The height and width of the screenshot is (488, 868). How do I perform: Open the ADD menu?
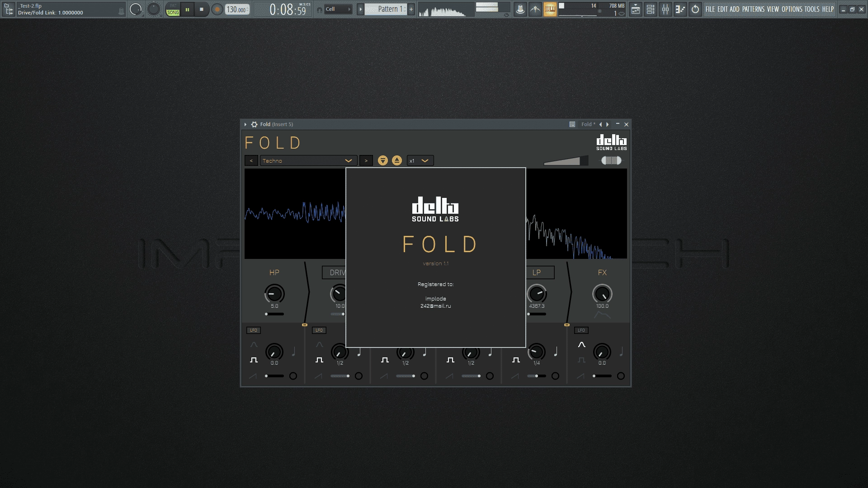click(735, 9)
